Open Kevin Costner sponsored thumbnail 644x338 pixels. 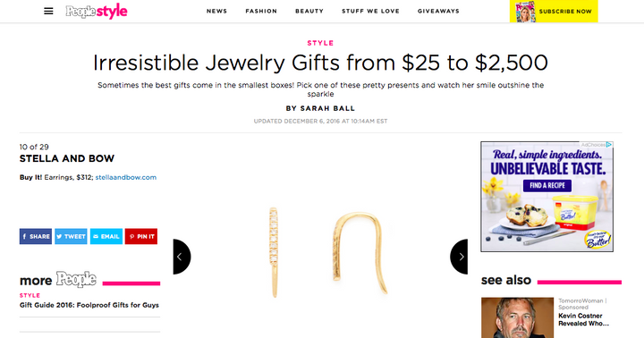pos(518,317)
